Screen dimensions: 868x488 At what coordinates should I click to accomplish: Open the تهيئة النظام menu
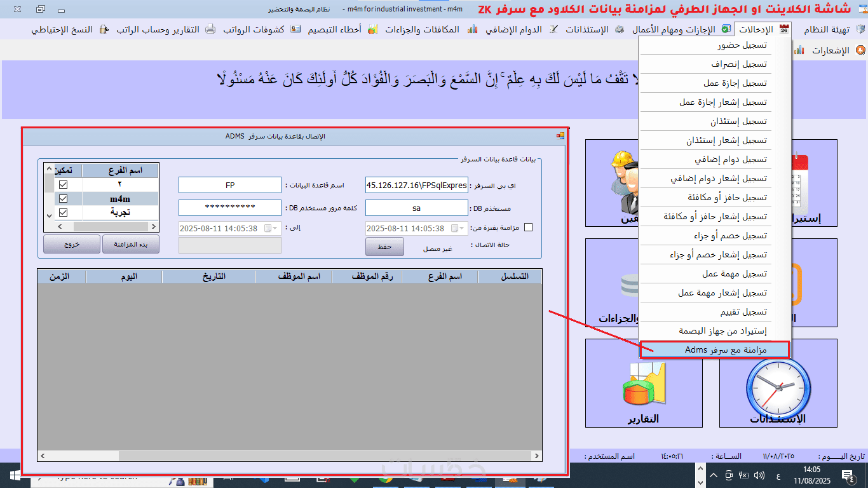pos(826,29)
